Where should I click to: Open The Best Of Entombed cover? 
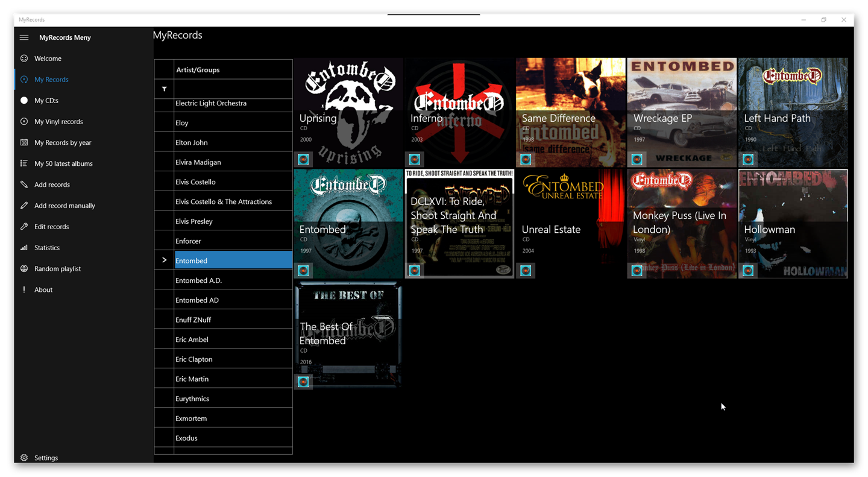(348, 335)
